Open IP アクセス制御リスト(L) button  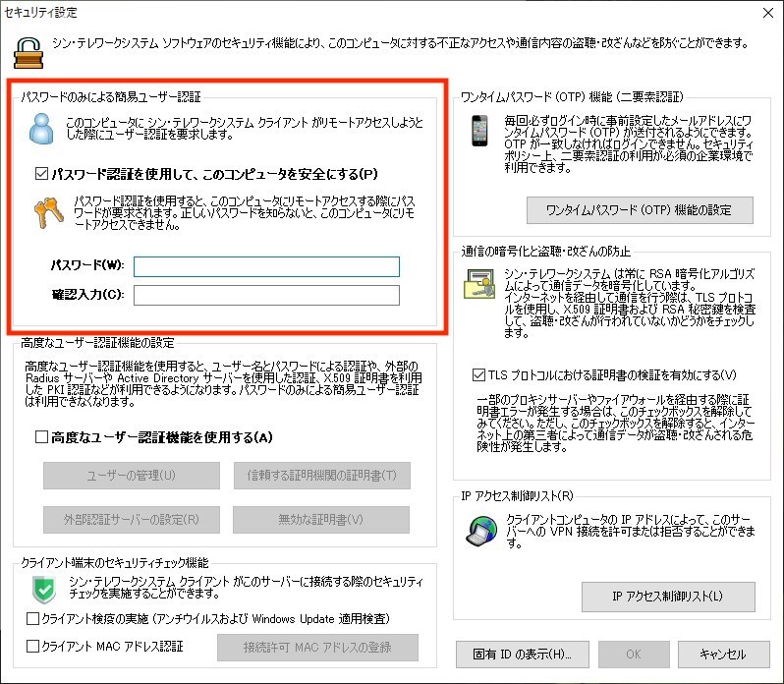(668, 597)
